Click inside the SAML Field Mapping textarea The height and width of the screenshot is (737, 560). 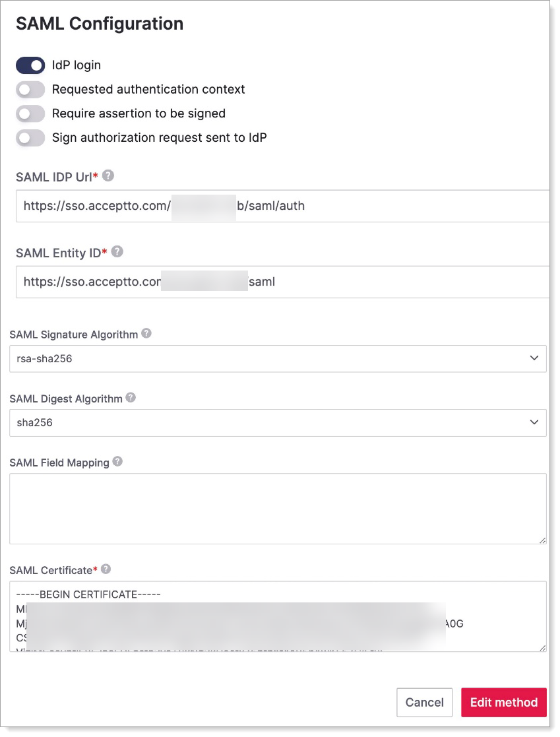click(278, 508)
